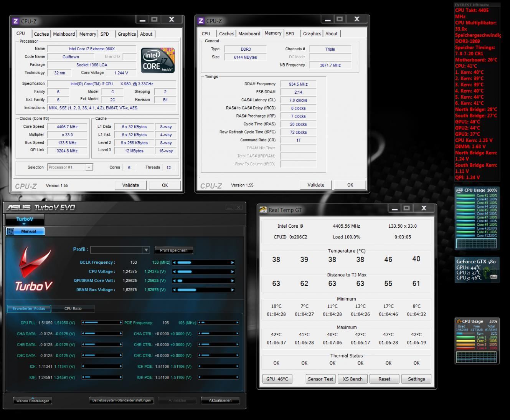Click Betriebssystem-Standardeinstellungen button

[x=122, y=400]
